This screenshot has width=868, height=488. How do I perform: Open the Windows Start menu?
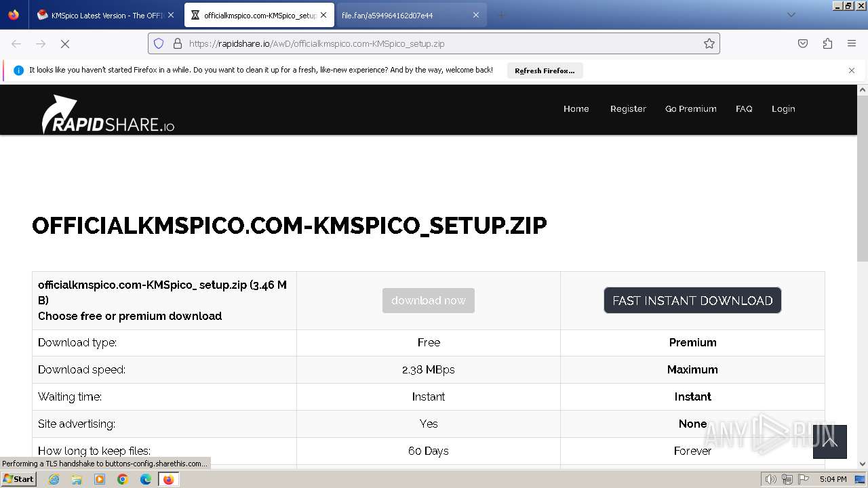(x=19, y=479)
